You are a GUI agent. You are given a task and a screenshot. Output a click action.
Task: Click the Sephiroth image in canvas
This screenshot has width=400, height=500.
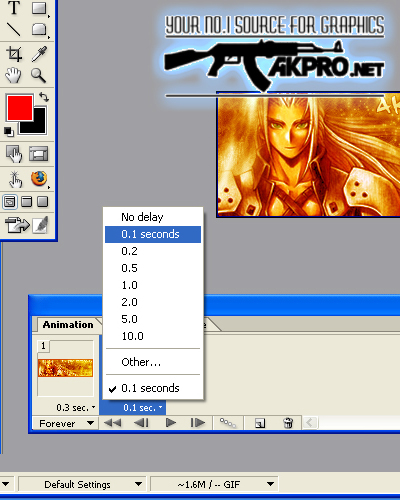(x=309, y=155)
